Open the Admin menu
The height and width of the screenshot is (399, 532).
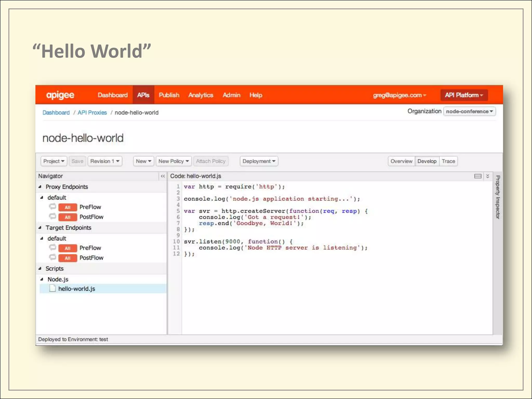231,95
